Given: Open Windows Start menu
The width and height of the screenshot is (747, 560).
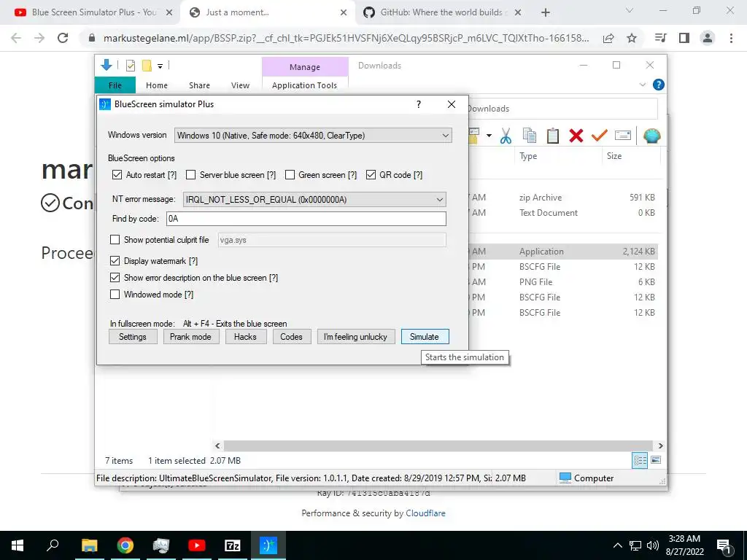Looking at the screenshot, I should pos(18,545).
